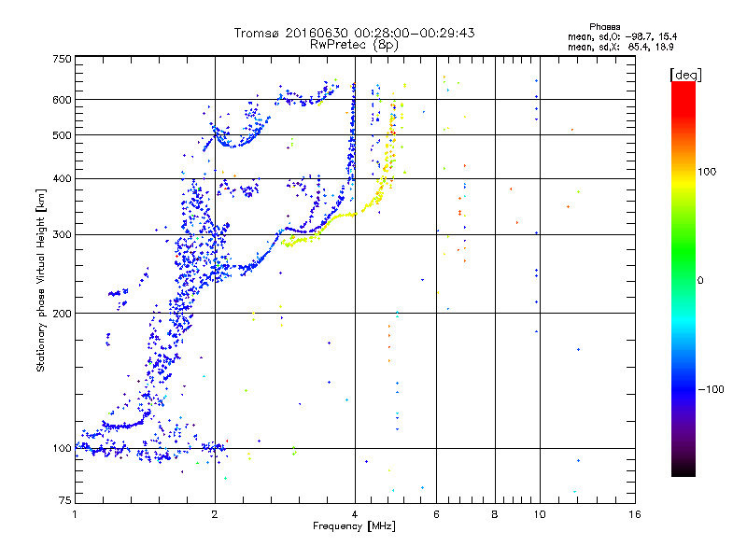Click the '6' x-axis tick label
Viewport: 747px width, 560px height.
436,514
